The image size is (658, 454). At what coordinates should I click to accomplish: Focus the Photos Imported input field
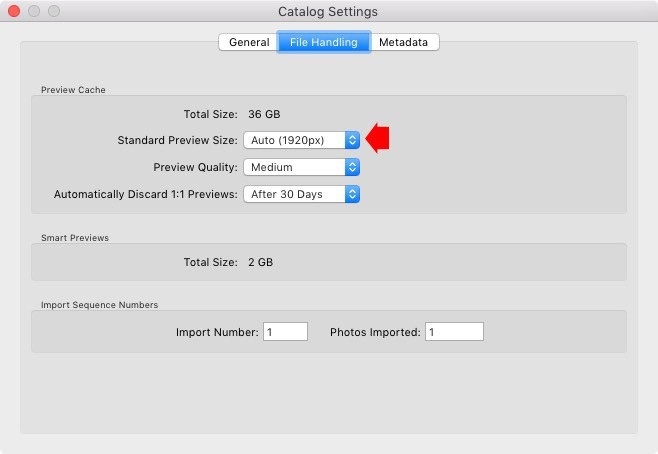(x=454, y=332)
